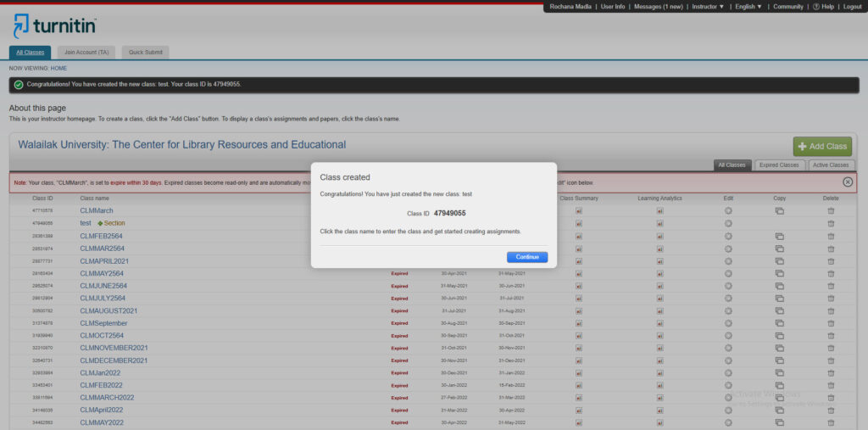Open the CLMFEB2564 class
The image size is (868, 430).
(x=102, y=236)
